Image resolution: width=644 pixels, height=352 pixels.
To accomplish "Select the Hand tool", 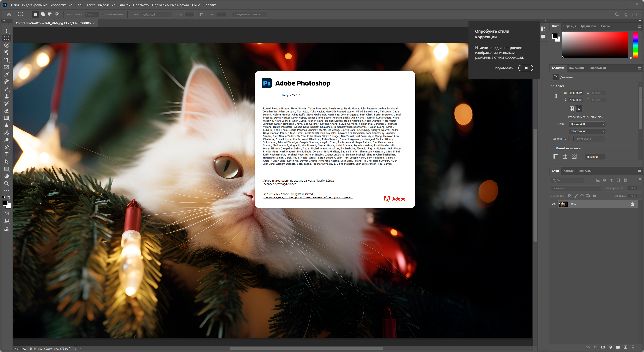I will 7,176.
